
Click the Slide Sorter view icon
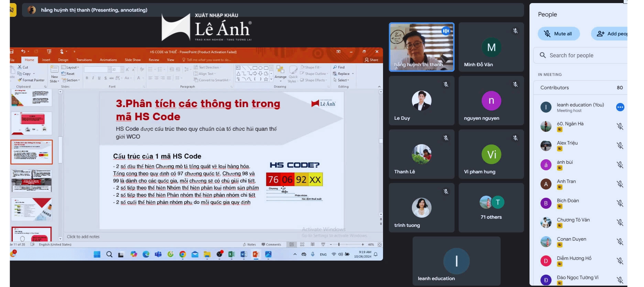pos(302,244)
